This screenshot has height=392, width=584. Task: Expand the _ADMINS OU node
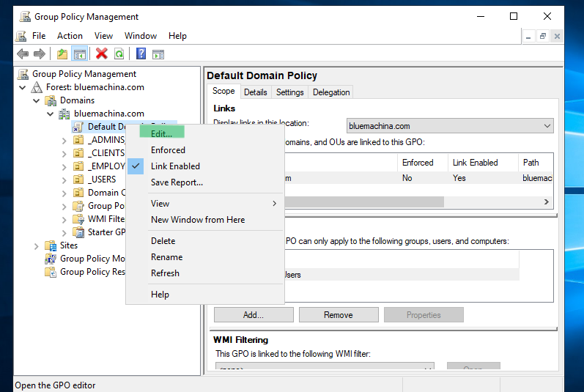pyautogui.click(x=64, y=141)
